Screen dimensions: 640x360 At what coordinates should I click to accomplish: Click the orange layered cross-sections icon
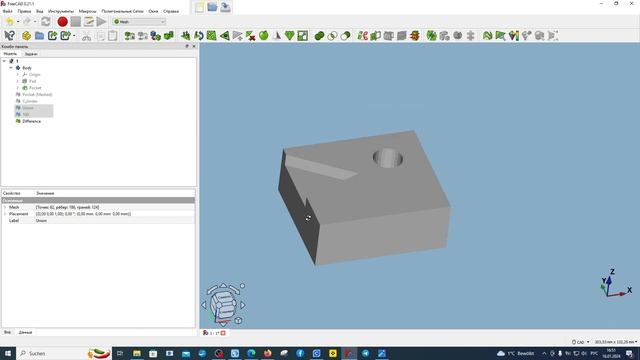tap(415, 36)
